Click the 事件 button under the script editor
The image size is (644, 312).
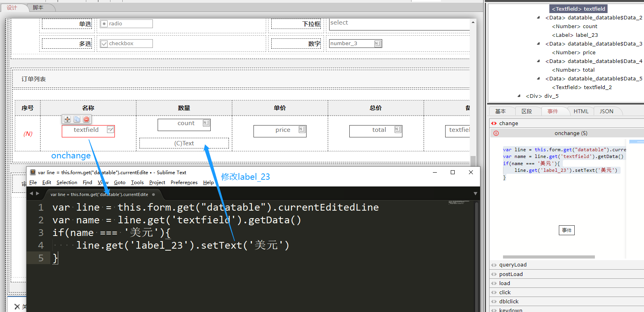click(x=567, y=230)
